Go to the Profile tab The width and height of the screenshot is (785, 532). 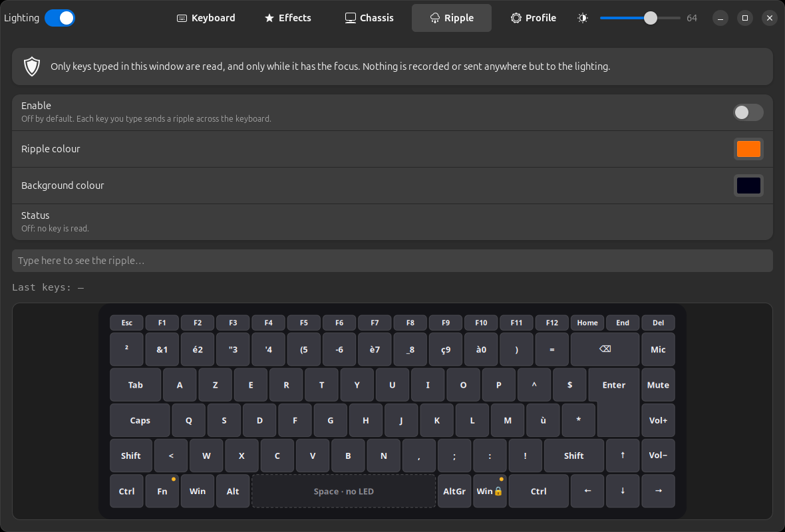point(533,18)
